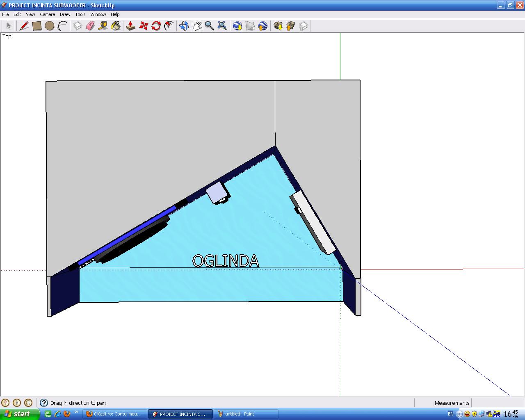The image size is (525, 420).
Task: Open the Camera menu
Action: pyautogui.click(x=48, y=14)
